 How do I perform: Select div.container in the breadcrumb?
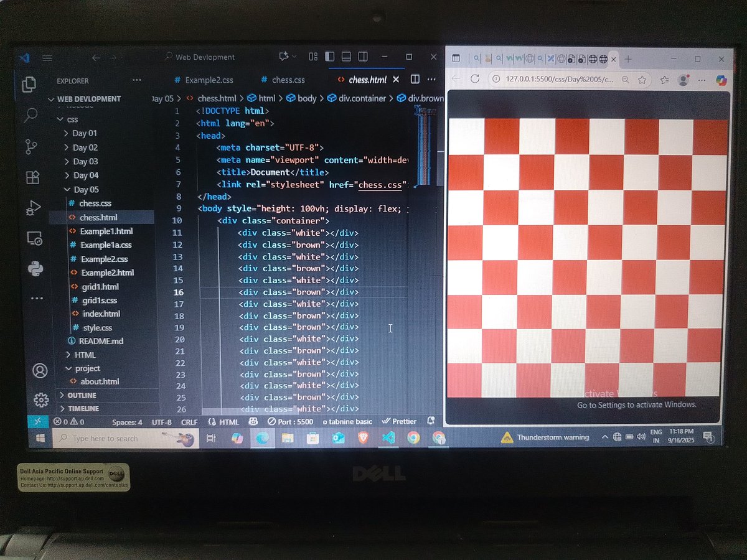click(x=357, y=98)
